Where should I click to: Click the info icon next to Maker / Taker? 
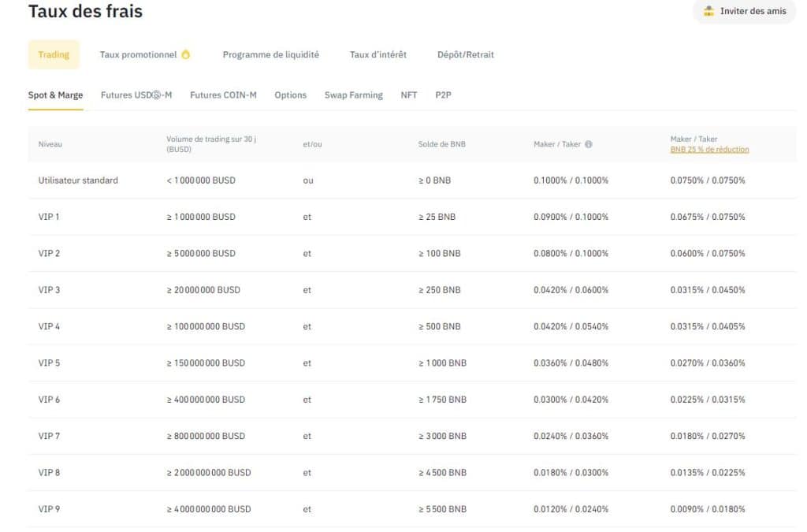[x=587, y=143]
